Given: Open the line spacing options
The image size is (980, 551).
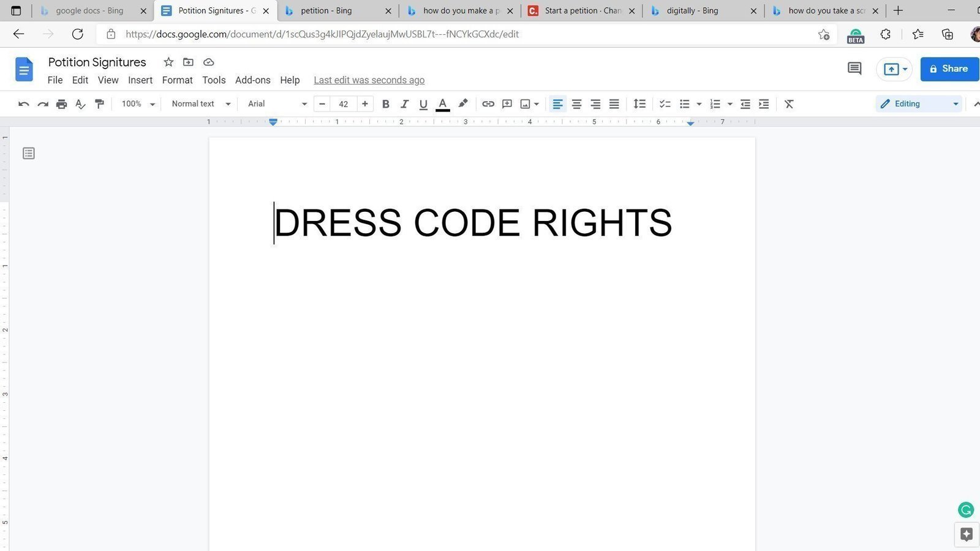Looking at the screenshot, I should point(639,103).
